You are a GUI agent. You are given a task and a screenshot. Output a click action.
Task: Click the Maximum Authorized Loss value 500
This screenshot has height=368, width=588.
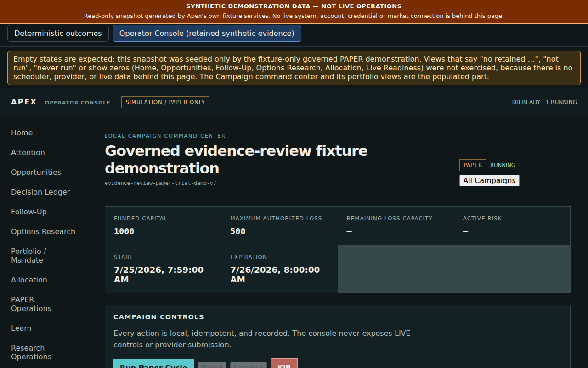coord(238,231)
